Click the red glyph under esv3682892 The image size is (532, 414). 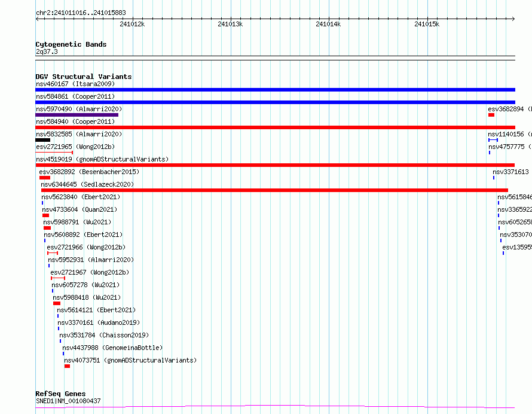click(x=45, y=178)
